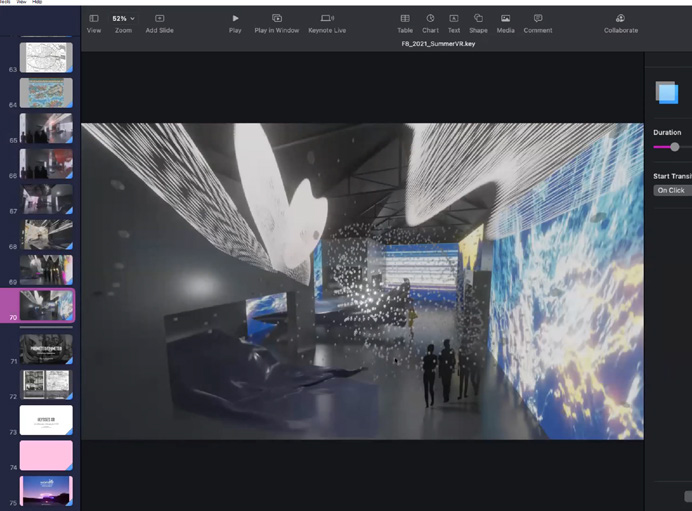Click the blue transition effect icon
Viewport: 692px width, 511px height.
click(666, 93)
